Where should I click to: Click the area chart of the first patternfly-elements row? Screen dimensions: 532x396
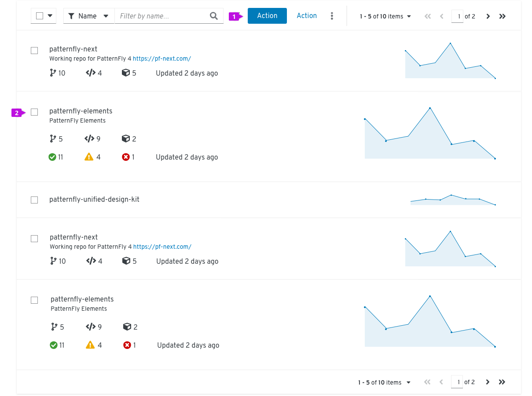430,133
